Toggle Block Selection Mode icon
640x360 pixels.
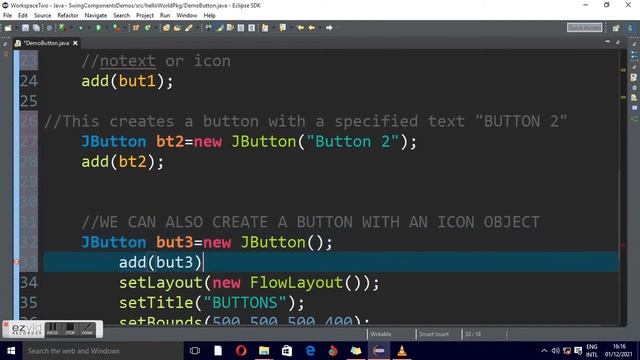click(x=241, y=28)
